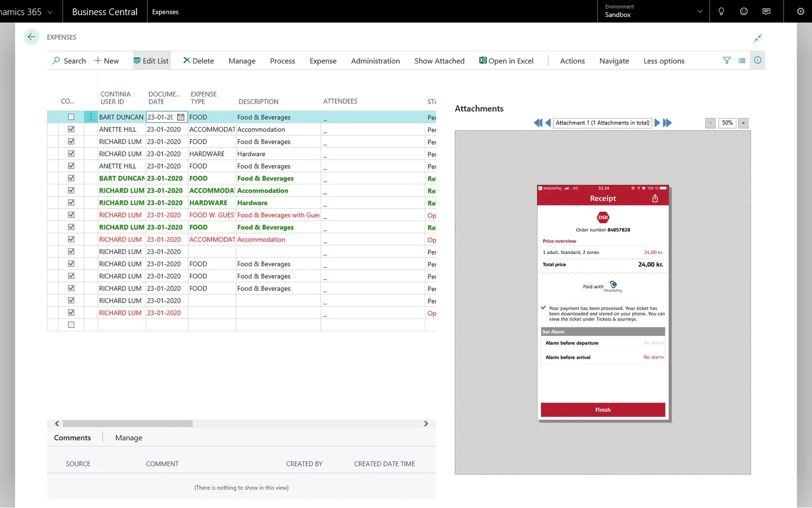This screenshot has width=812, height=508.
Task: Open the Administration menu
Action: (x=376, y=61)
